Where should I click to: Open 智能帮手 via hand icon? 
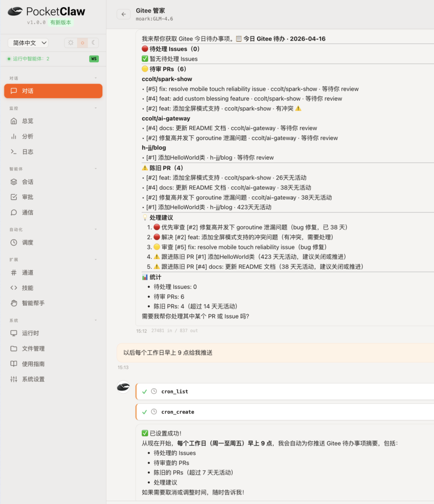(x=14, y=303)
